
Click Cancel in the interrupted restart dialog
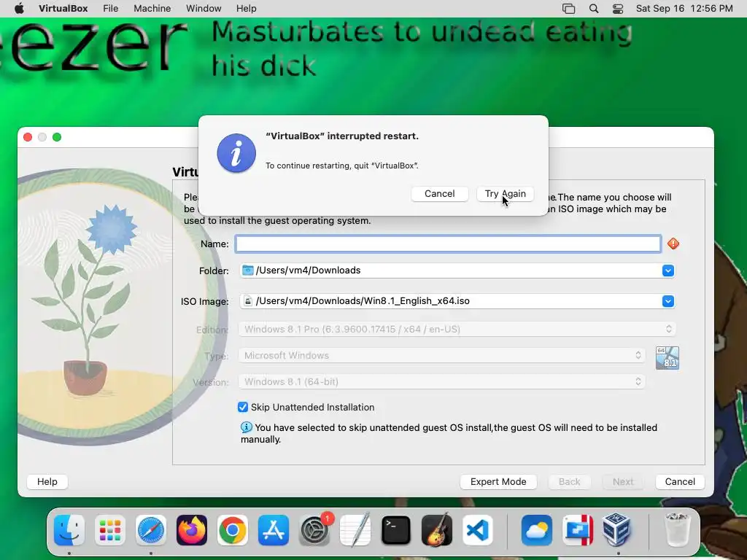[440, 194]
